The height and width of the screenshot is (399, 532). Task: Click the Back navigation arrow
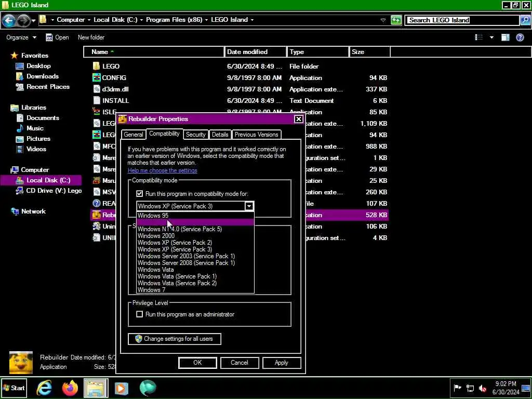click(8, 21)
